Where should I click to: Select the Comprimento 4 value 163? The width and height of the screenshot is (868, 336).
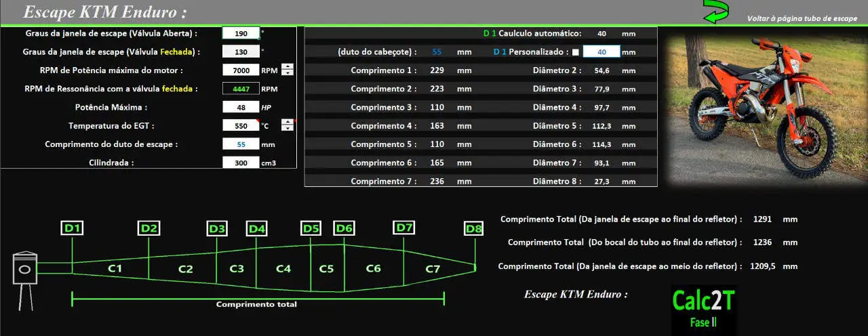(x=437, y=126)
